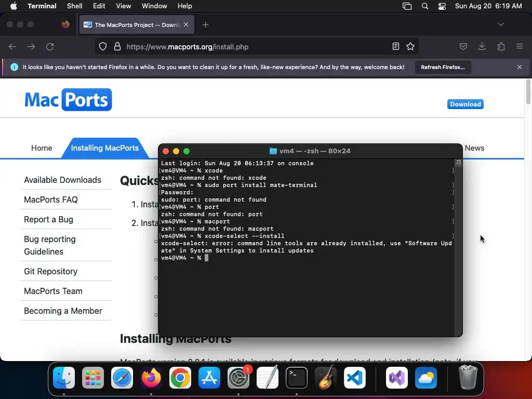Open MacPorts Team link
Viewport: 532px width, 399px height.
54,291
